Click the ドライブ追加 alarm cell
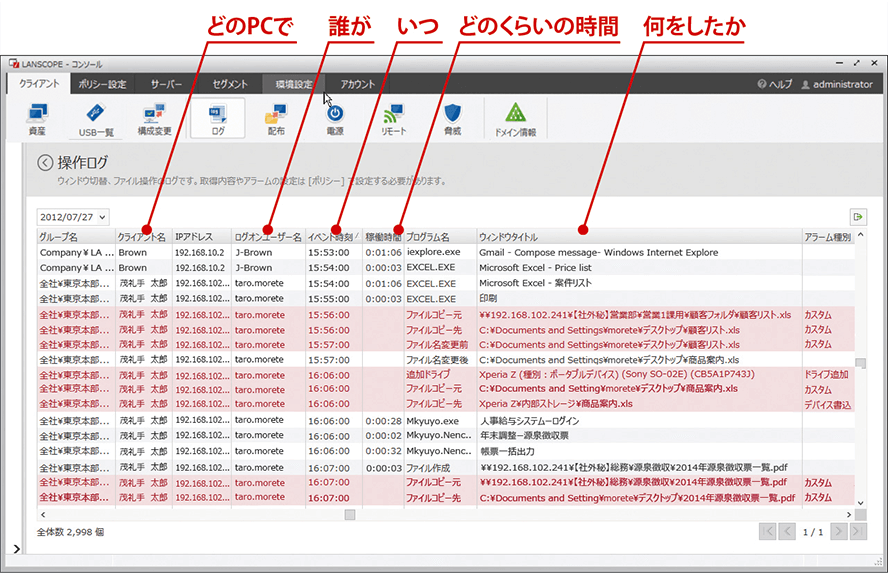The width and height of the screenshot is (888, 573). click(x=827, y=375)
